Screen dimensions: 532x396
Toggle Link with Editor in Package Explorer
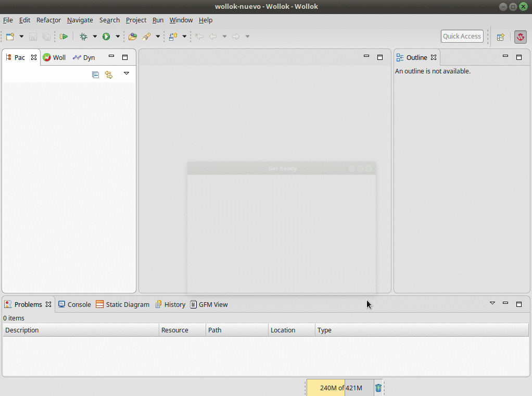click(109, 75)
